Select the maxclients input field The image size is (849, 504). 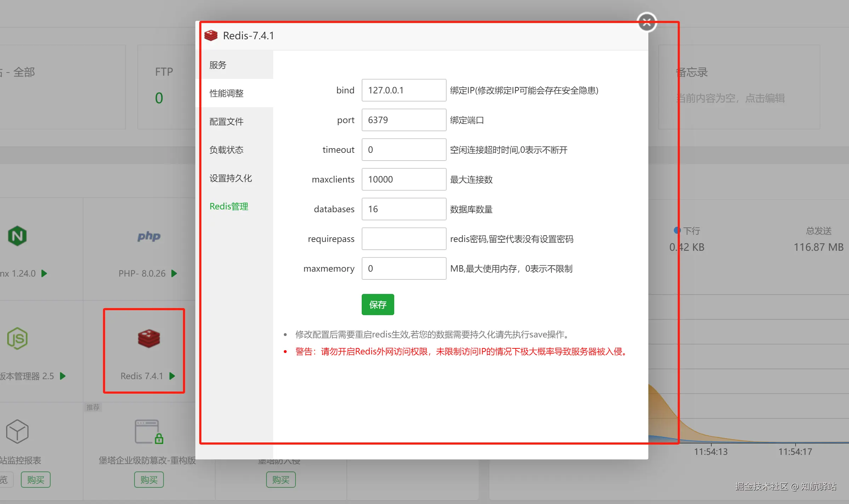coord(404,179)
